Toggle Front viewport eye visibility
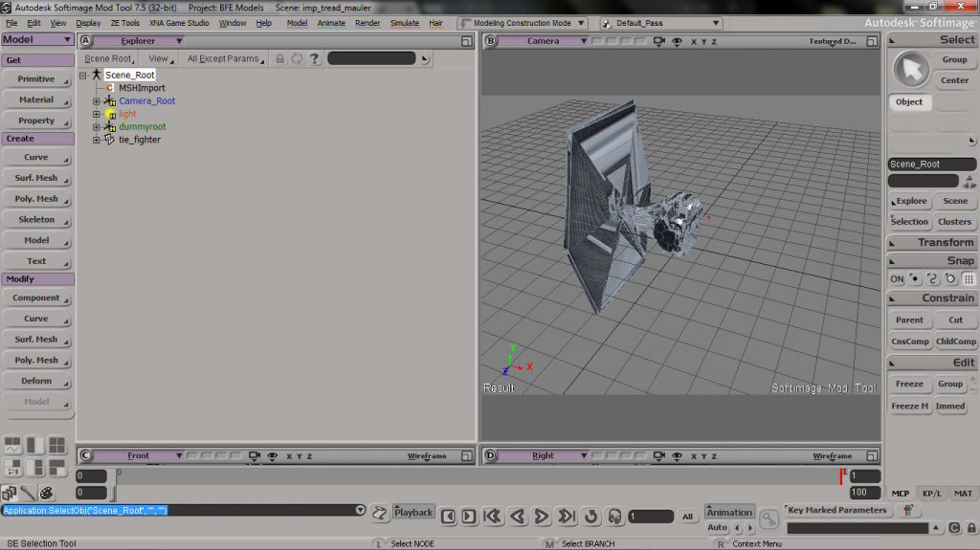The height and width of the screenshot is (550, 980). (x=273, y=455)
